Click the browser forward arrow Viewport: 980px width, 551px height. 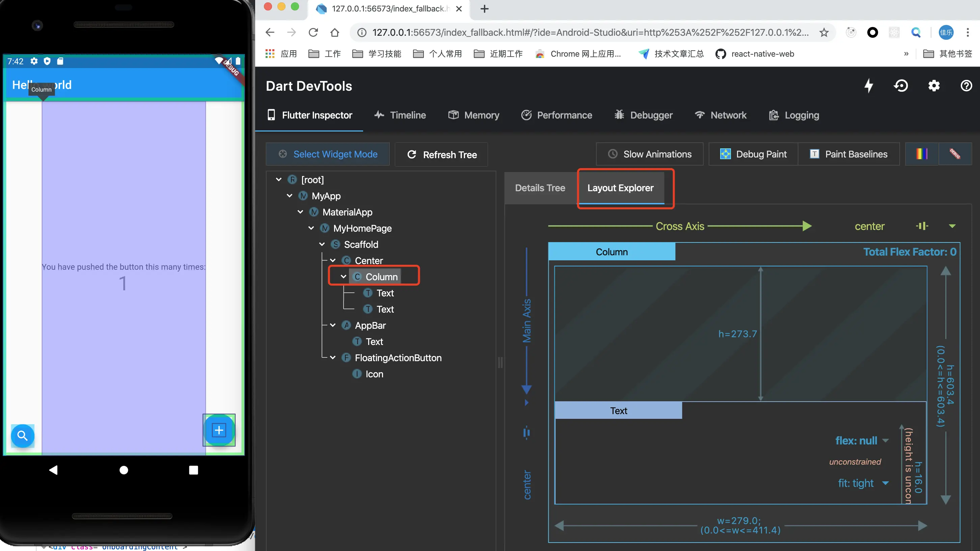pyautogui.click(x=292, y=33)
